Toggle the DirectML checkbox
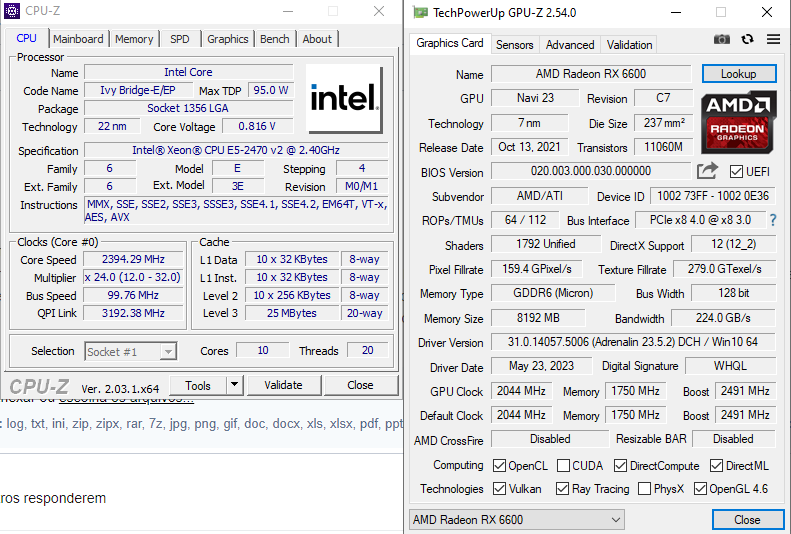Viewport: 791px width, 534px height. [716, 465]
